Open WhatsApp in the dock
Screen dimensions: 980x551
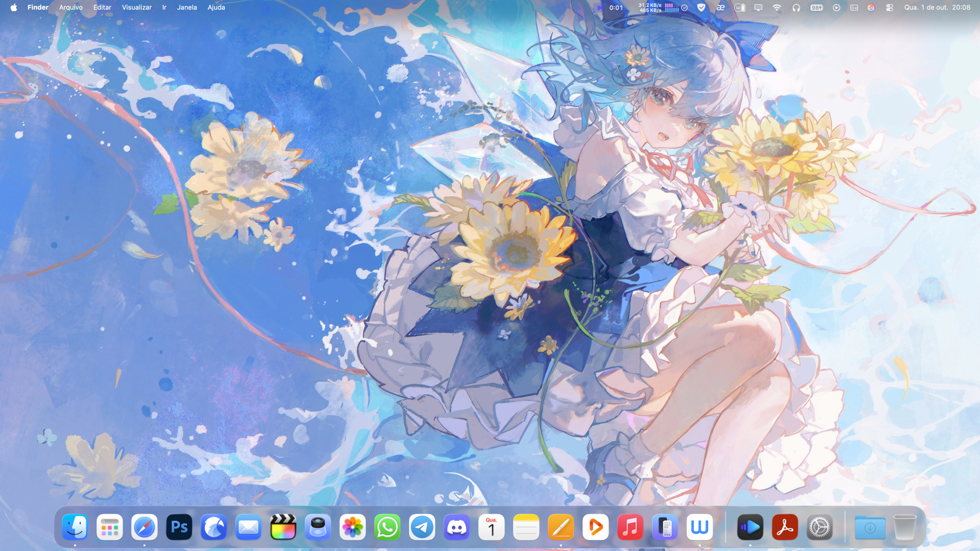pyautogui.click(x=387, y=527)
